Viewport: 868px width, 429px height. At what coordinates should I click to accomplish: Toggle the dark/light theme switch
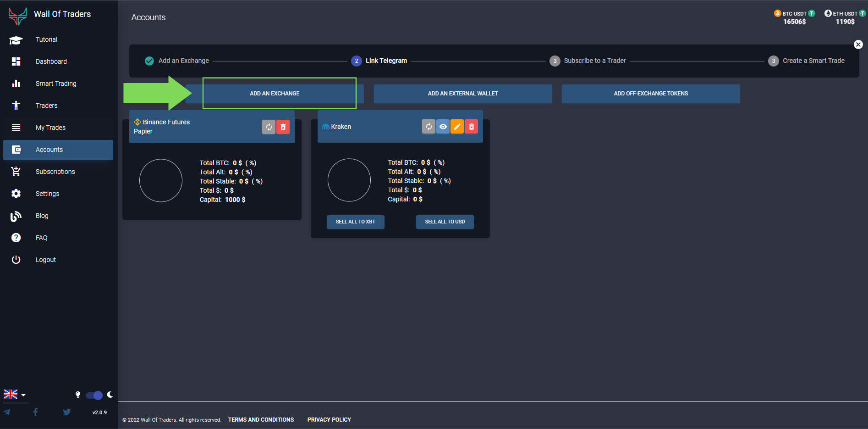[94, 395]
